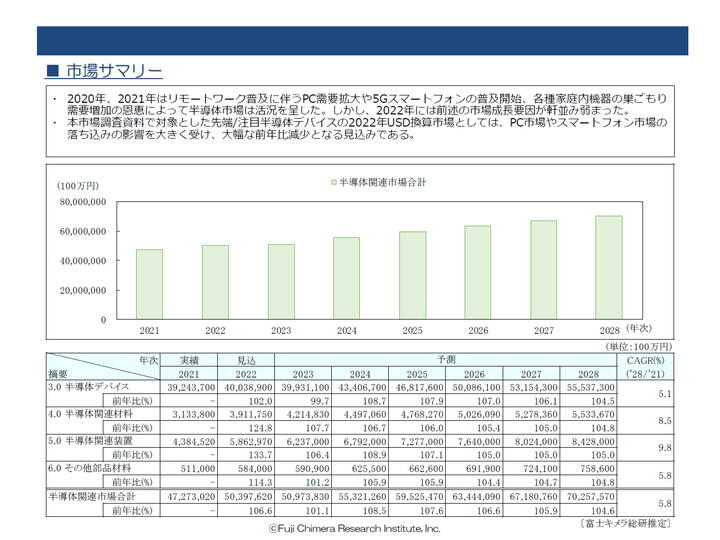The image size is (720, 540).
Task: Click the 80,000,000 y-axis label
Action: point(83,202)
